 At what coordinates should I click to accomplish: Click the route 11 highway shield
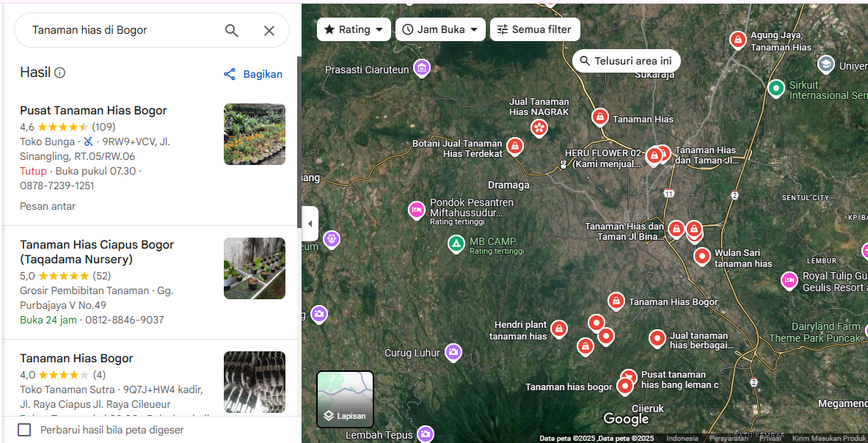point(669,193)
